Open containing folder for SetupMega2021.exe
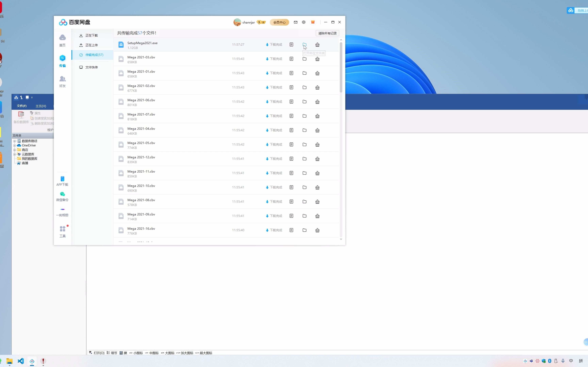This screenshot has width=588, height=367. point(304,44)
